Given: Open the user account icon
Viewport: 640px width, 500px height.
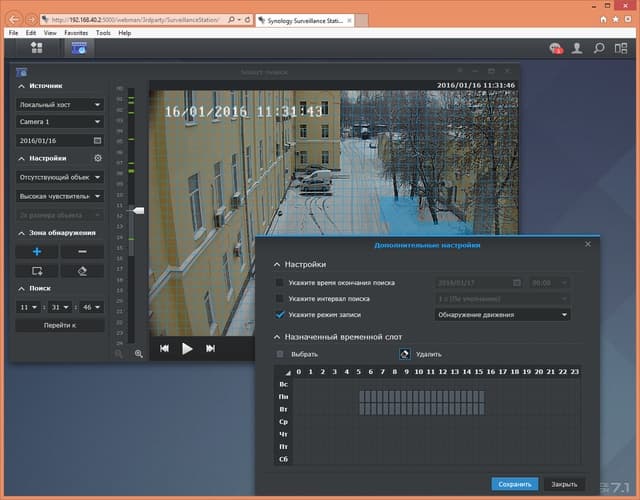Looking at the screenshot, I should [578, 48].
